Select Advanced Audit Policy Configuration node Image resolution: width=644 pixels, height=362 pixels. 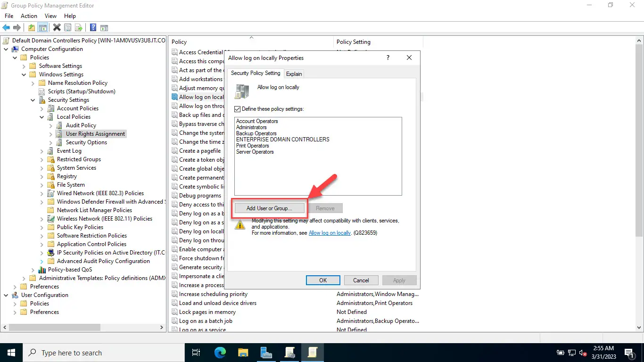[x=103, y=261]
